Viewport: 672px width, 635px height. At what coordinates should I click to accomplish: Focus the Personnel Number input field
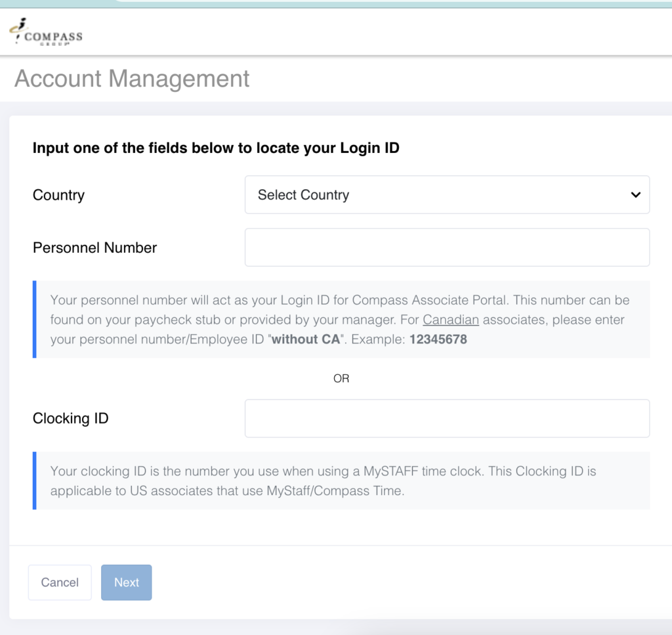446,248
